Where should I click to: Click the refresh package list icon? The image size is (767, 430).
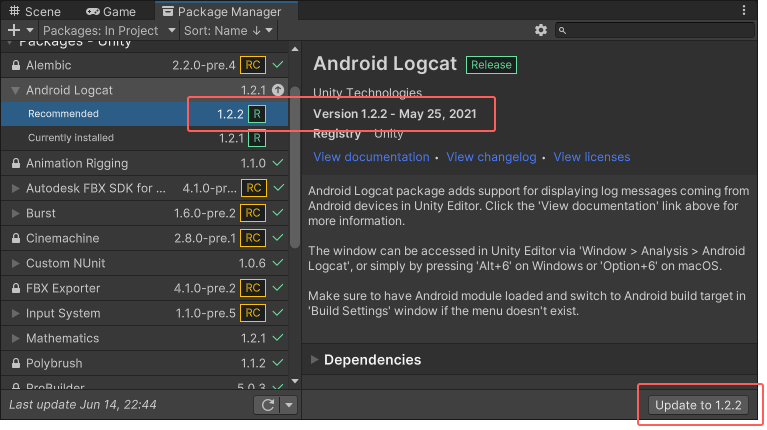tap(267, 405)
